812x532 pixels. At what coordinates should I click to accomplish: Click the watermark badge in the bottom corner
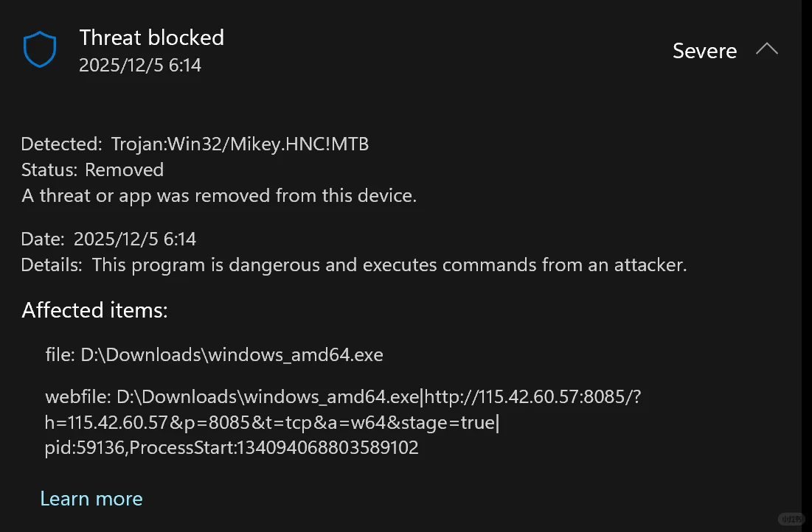[791, 519]
